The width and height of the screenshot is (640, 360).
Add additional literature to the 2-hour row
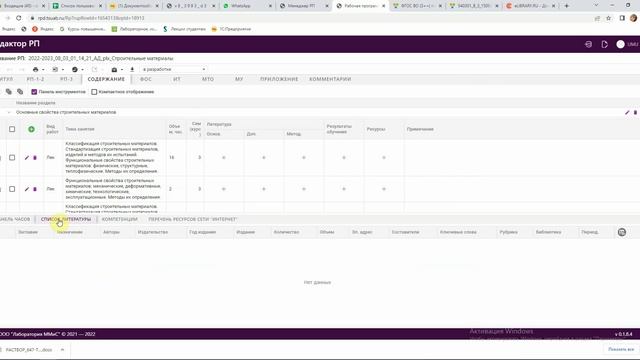[x=264, y=189]
